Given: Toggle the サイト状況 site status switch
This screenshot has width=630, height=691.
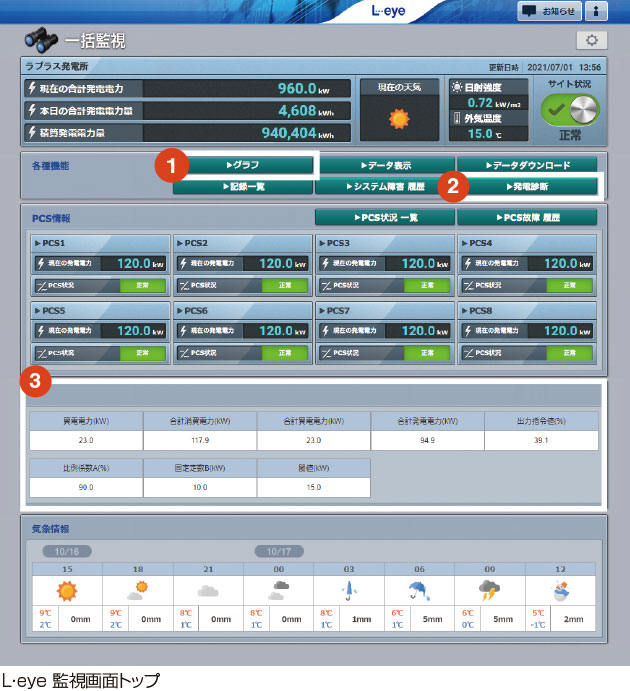Looking at the screenshot, I should (570, 110).
